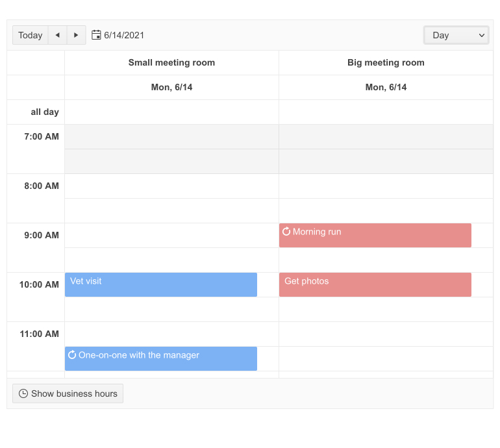
Task: Go to the next day arrow
Action: pyautogui.click(x=76, y=35)
